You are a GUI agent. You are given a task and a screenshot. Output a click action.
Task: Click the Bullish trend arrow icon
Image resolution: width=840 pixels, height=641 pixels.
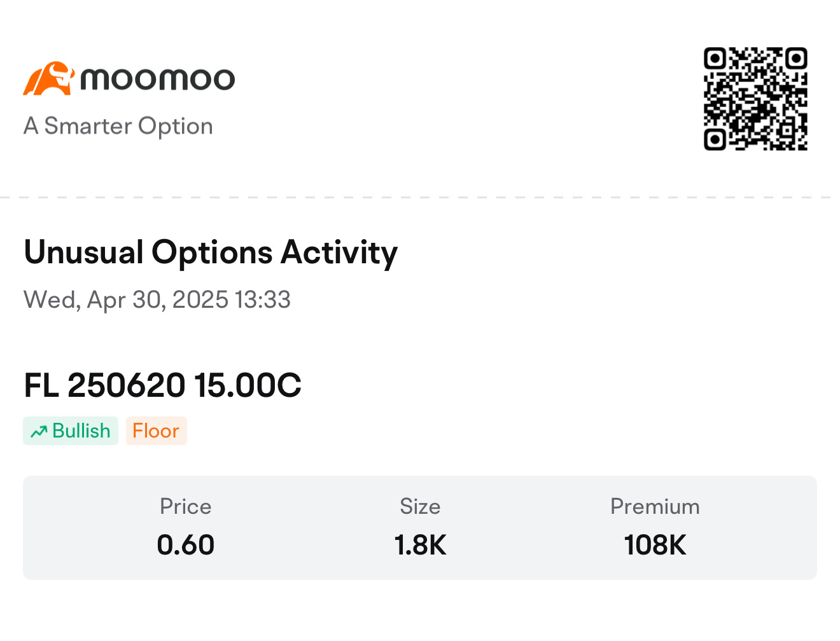[39, 432]
